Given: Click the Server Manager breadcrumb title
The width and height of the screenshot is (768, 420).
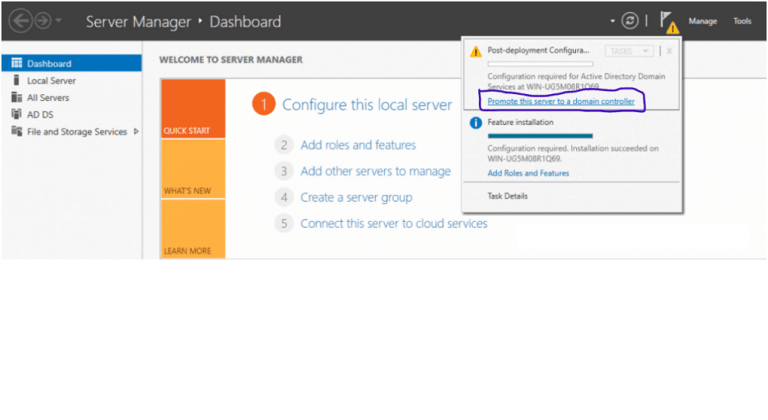Looking at the screenshot, I should [x=138, y=22].
